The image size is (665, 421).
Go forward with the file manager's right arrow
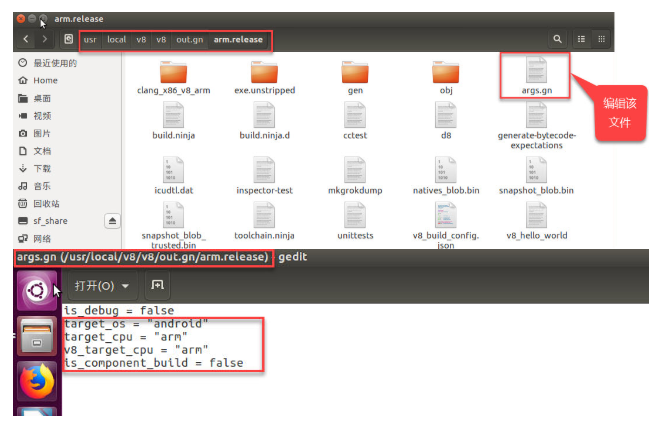click(45, 39)
